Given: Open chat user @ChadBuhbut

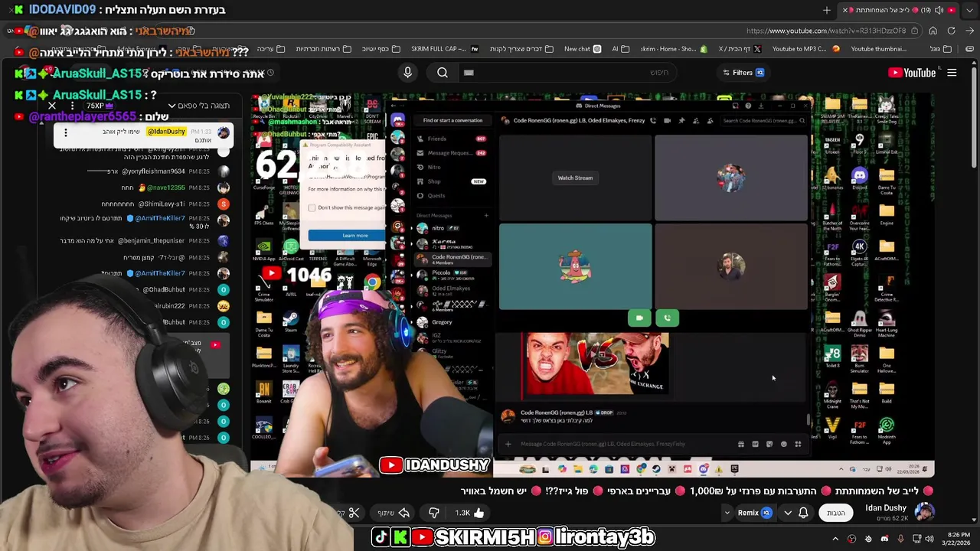Looking at the screenshot, I should click(x=164, y=289).
